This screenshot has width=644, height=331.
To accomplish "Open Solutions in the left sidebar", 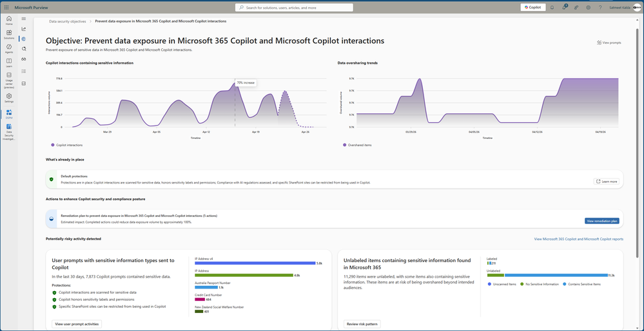I will click(9, 34).
